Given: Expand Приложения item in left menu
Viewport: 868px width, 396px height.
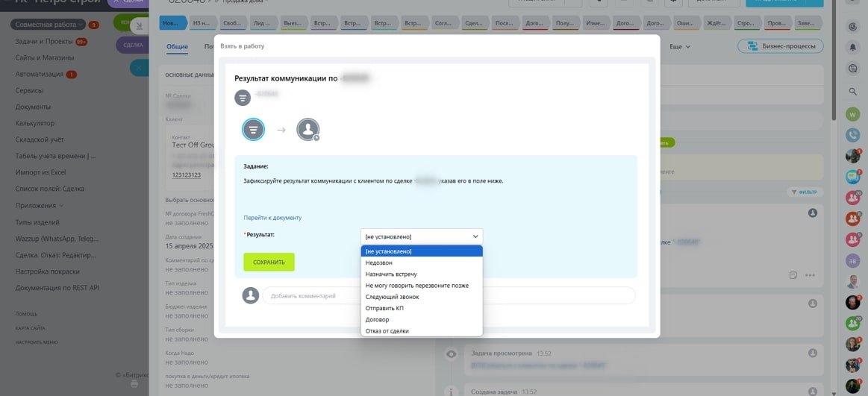Looking at the screenshot, I should click(39, 205).
